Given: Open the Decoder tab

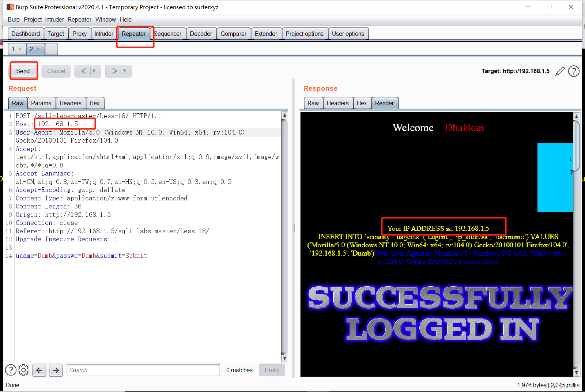Looking at the screenshot, I should click(201, 34).
